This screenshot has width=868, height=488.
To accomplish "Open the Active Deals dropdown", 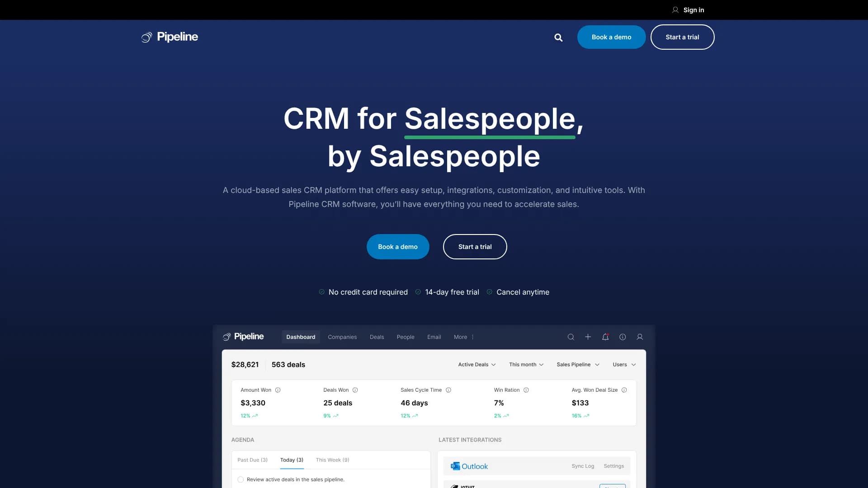I will coord(476,364).
